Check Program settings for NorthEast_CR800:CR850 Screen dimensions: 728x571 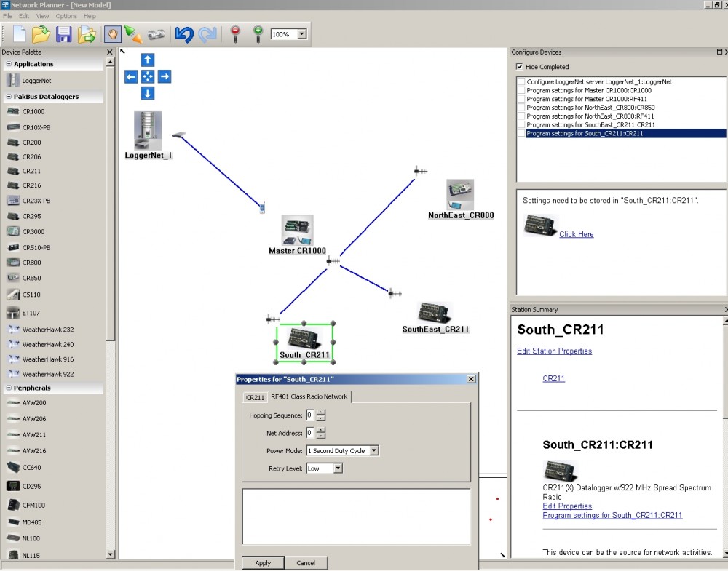(521, 108)
